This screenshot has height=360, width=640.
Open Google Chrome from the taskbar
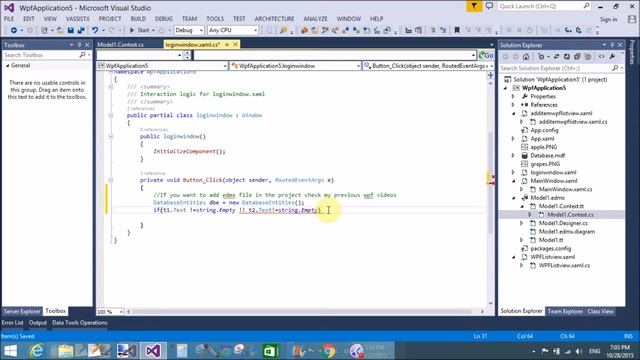point(328,351)
